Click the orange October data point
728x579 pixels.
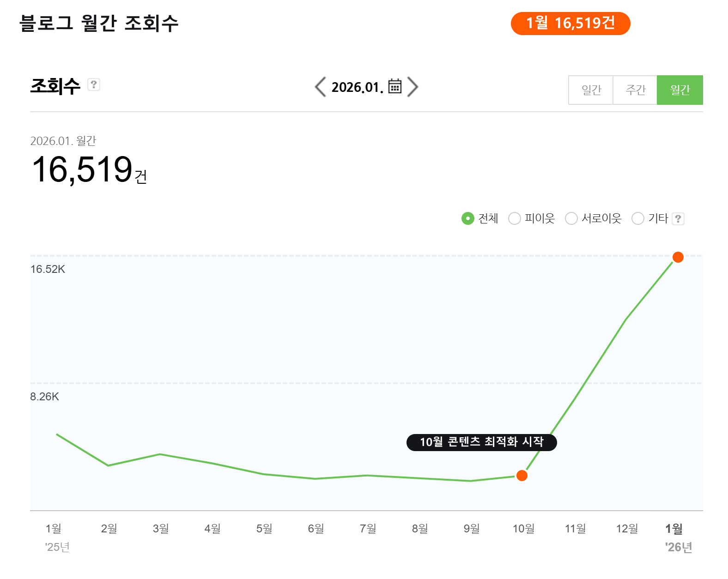pyautogui.click(x=522, y=476)
